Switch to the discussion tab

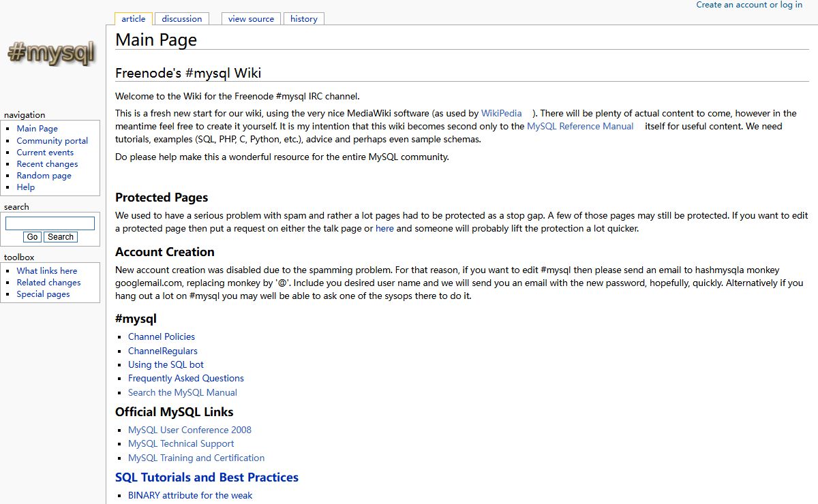tap(182, 19)
